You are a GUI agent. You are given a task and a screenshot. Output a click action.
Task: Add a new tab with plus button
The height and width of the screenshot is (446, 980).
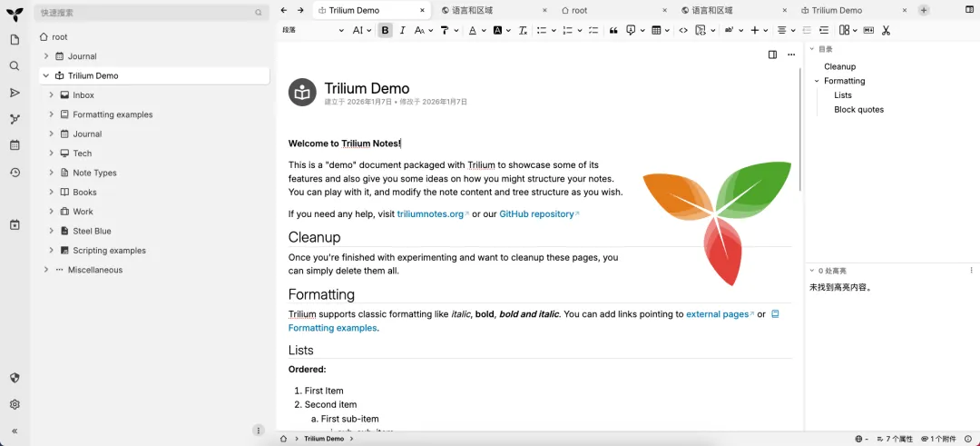pyautogui.click(x=924, y=10)
